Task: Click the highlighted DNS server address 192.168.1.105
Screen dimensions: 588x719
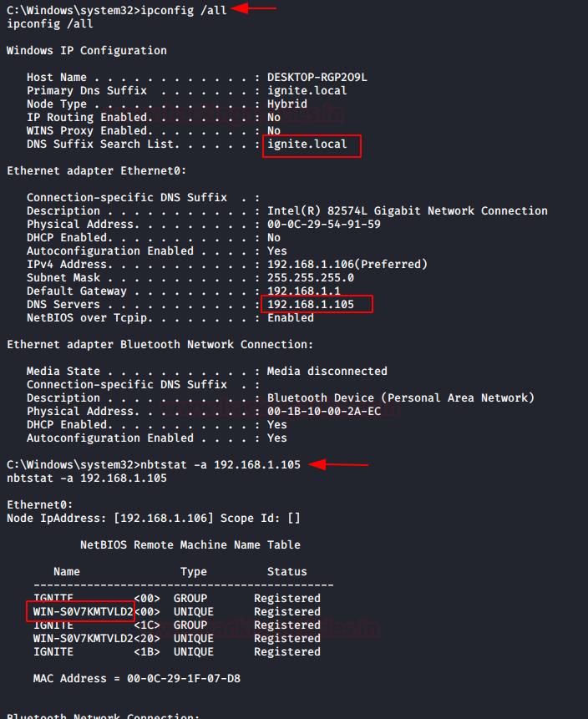Action: pyautogui.click(x=311, y=305)
